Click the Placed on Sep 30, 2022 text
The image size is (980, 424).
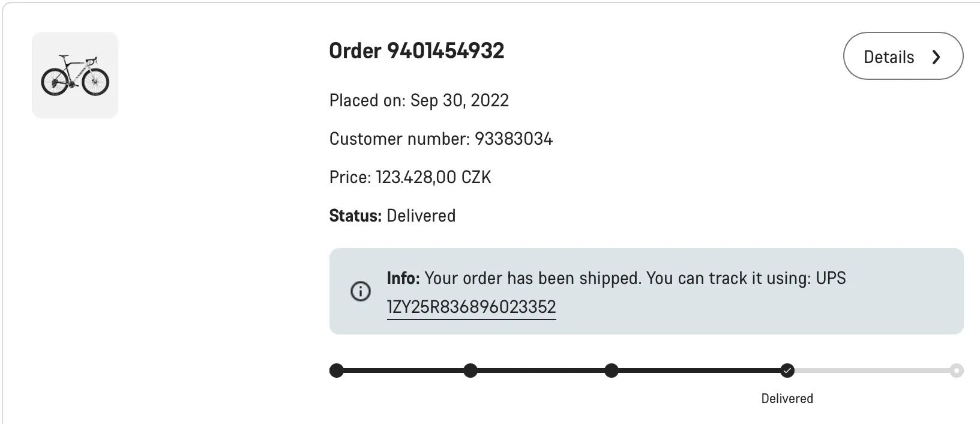[x=419, y=100]
